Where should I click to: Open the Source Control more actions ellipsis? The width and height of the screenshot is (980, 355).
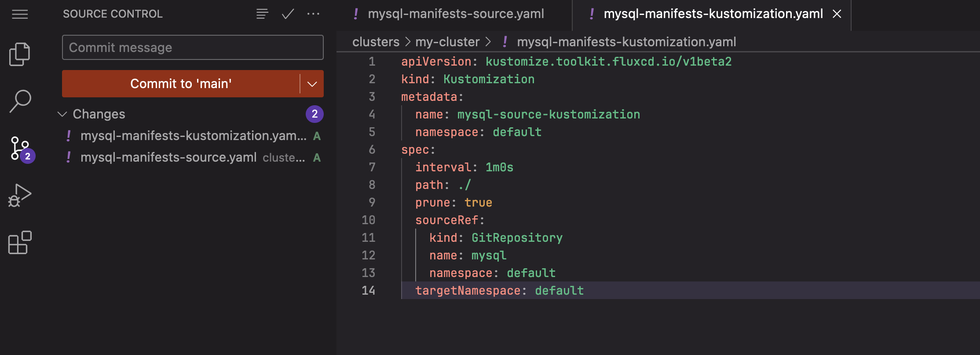click(313, 14)
